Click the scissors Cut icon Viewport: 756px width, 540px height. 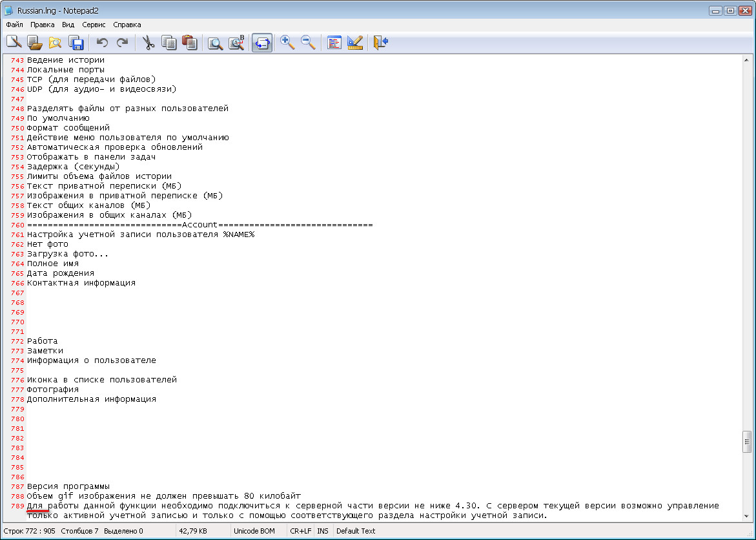[x=148, y=43]
